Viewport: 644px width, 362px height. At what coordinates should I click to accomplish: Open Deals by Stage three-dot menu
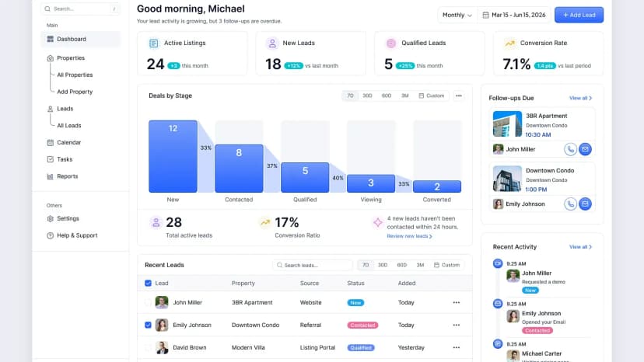click(459, 96)
